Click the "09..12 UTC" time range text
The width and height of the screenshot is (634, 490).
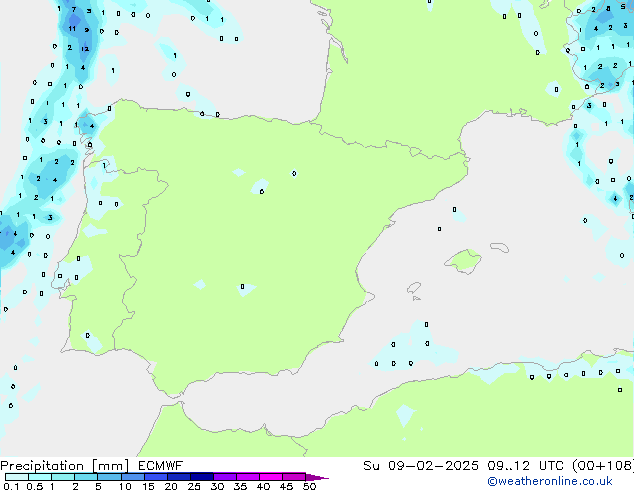[525, 466]
